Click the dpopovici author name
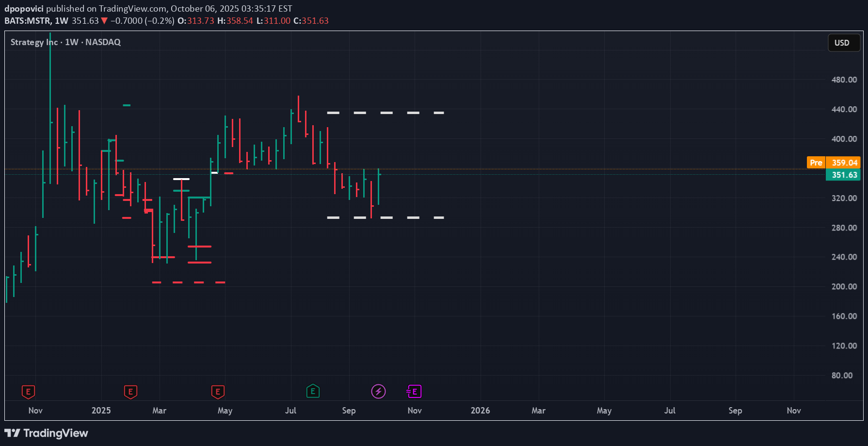 24,8
